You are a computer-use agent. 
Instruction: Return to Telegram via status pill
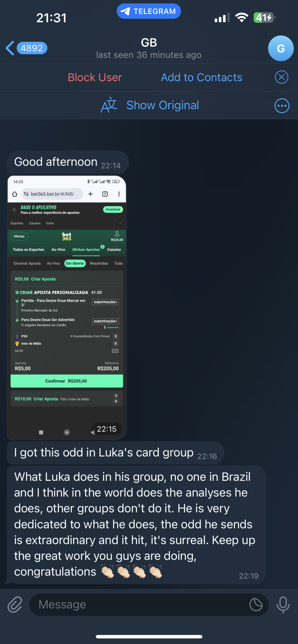click(x=149, y=11)
